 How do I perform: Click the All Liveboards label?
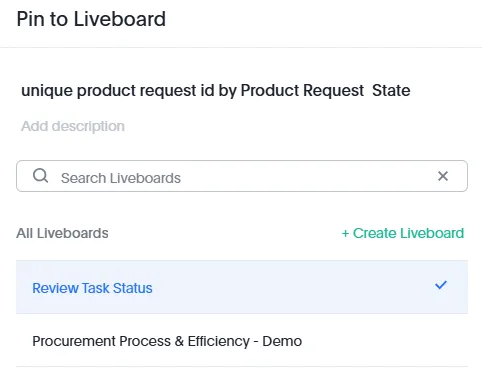tap(62, 233)
